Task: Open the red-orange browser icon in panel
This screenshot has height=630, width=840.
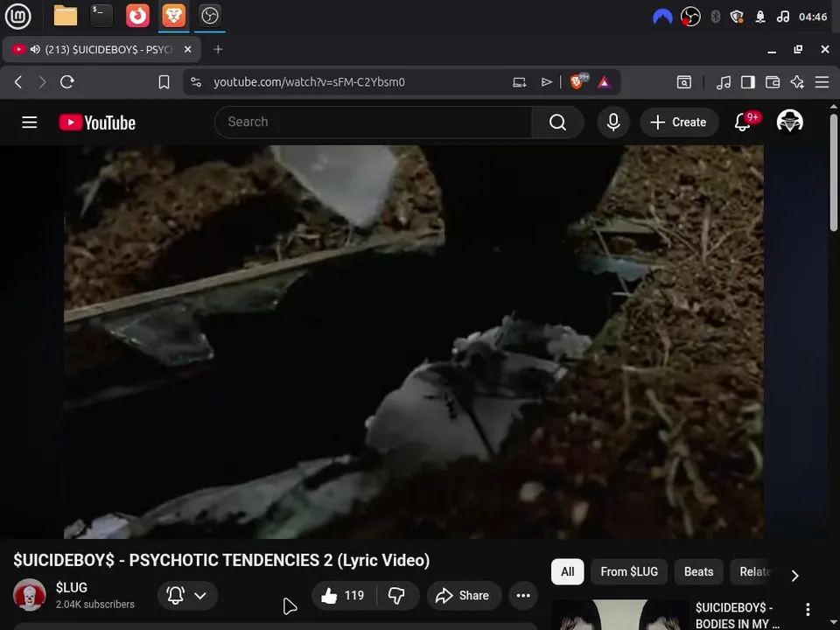Action: 137,16
